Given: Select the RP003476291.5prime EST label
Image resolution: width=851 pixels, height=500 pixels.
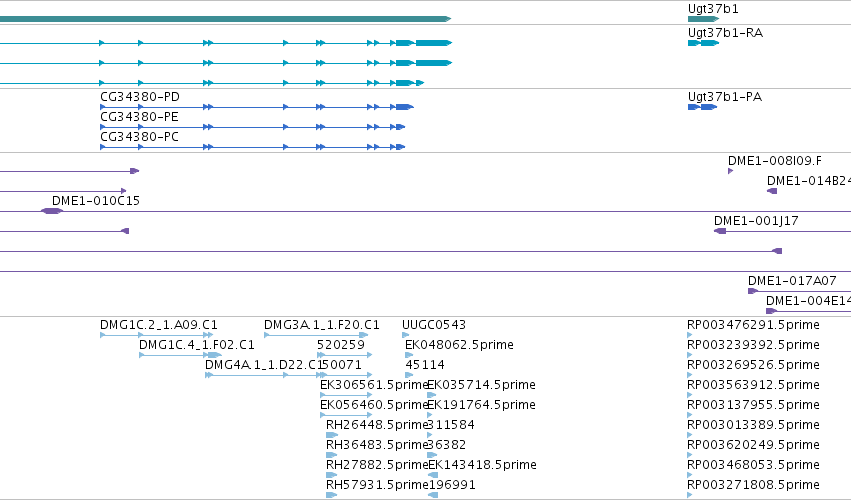Looking at the screenshot, I should click(753, 325).
